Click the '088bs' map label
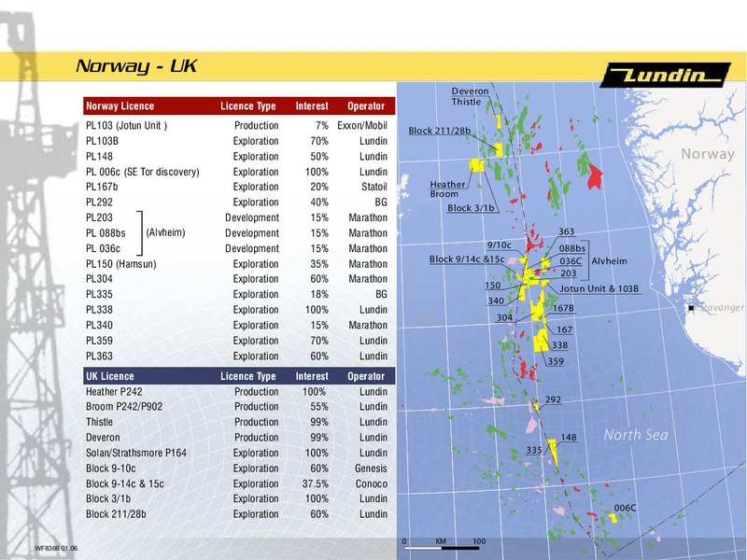 tap(572, 248)
